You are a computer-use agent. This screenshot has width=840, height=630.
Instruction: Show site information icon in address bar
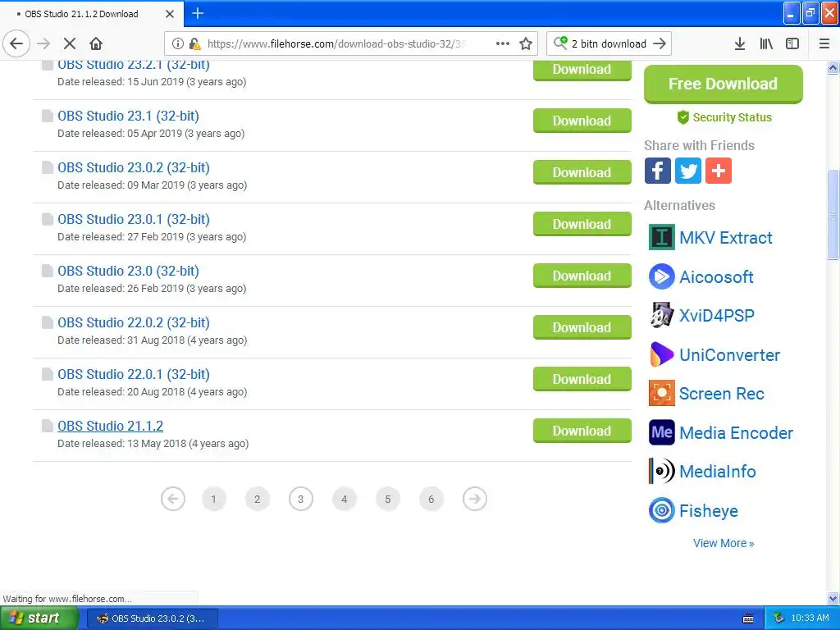click(x=178, y=43)
